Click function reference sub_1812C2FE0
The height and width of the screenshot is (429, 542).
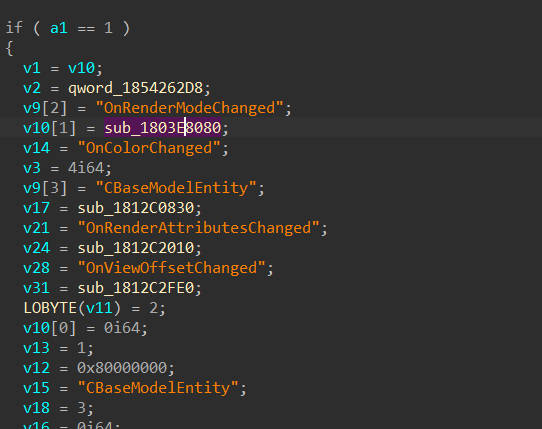tap(136, 288)
